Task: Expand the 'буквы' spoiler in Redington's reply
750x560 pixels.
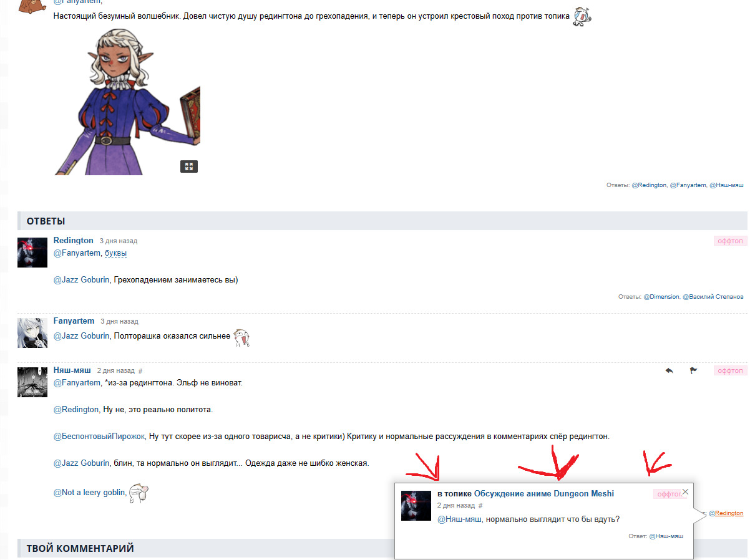Action: click(116, 253)
